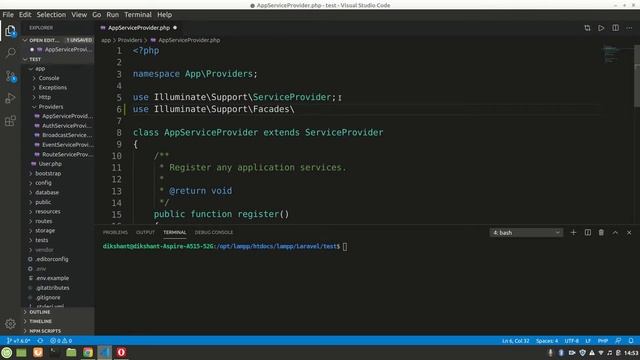Open the Extensions view
The width and height of the screenshot is (640, 360).
coord(11,121)
